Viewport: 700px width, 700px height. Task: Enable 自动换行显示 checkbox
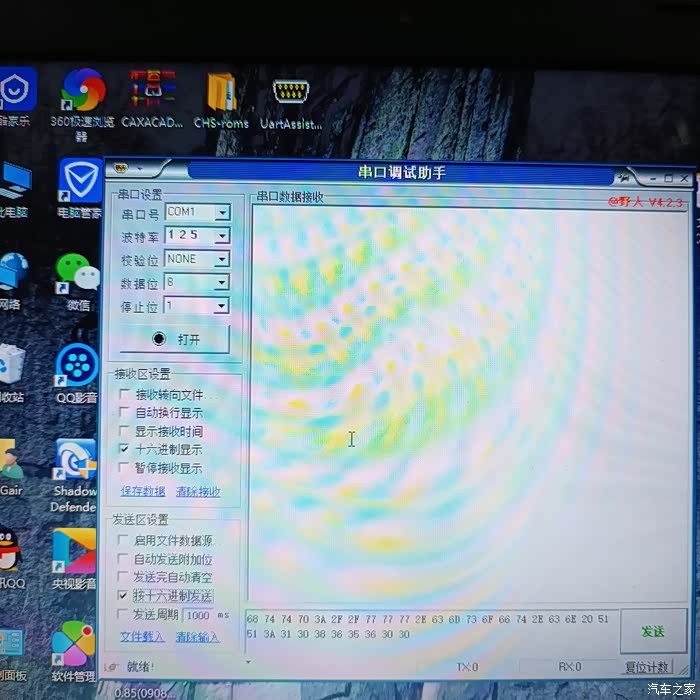click(124, 412)
